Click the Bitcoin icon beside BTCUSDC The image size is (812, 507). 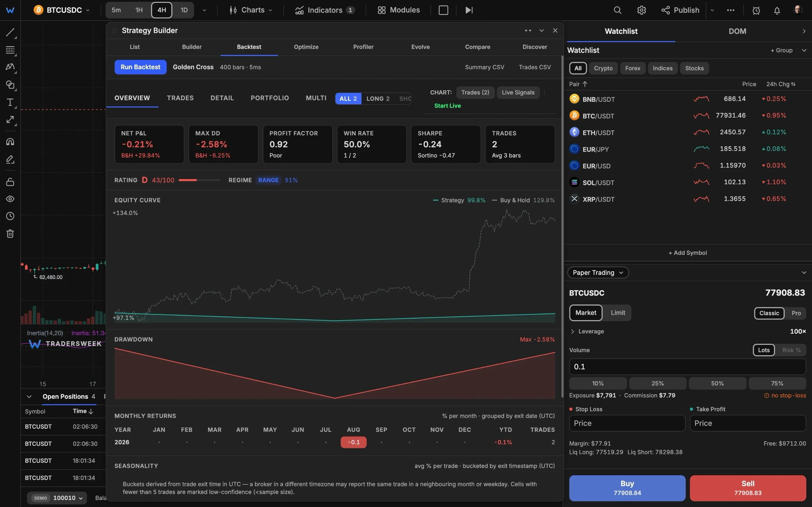coord(38,10)
